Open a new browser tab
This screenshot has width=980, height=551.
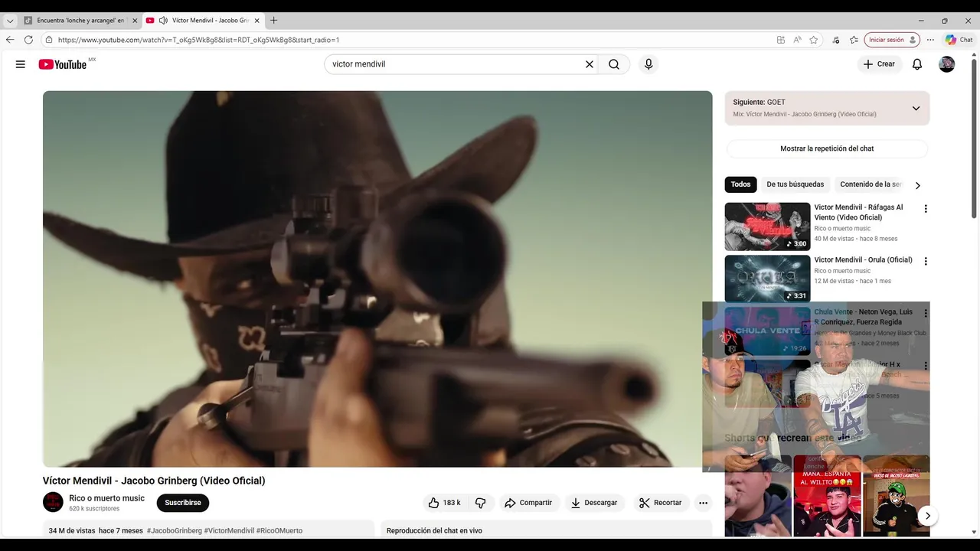[x=274, y=21]
